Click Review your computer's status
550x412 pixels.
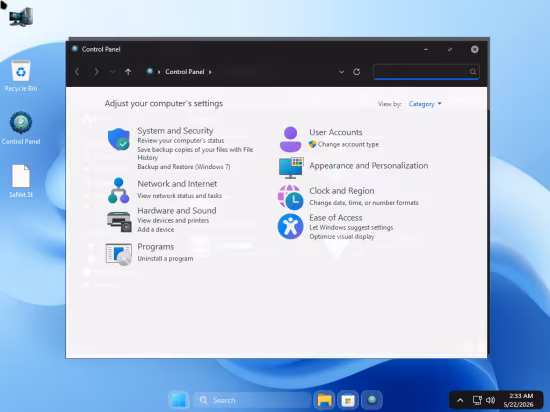(x=181, y=141)
